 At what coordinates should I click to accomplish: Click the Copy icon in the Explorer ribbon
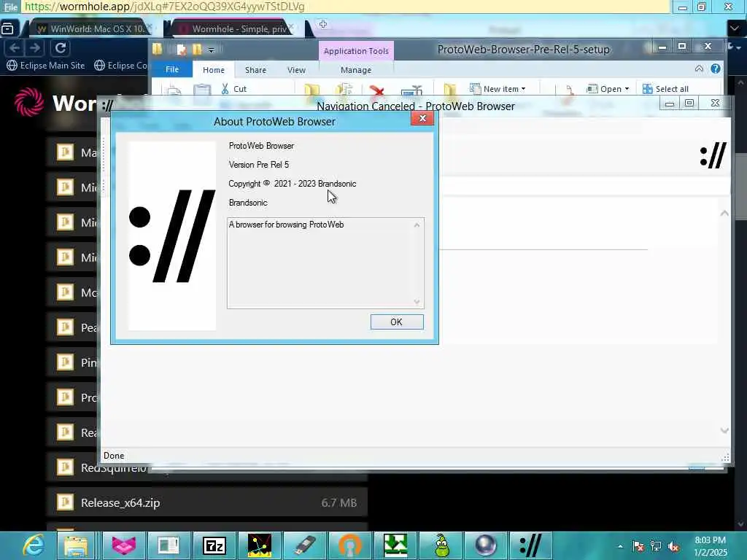174,89
